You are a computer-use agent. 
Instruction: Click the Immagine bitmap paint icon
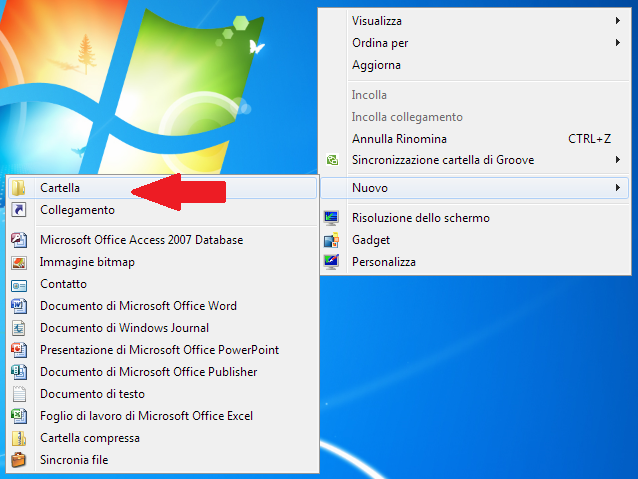[x=19, y=262]
